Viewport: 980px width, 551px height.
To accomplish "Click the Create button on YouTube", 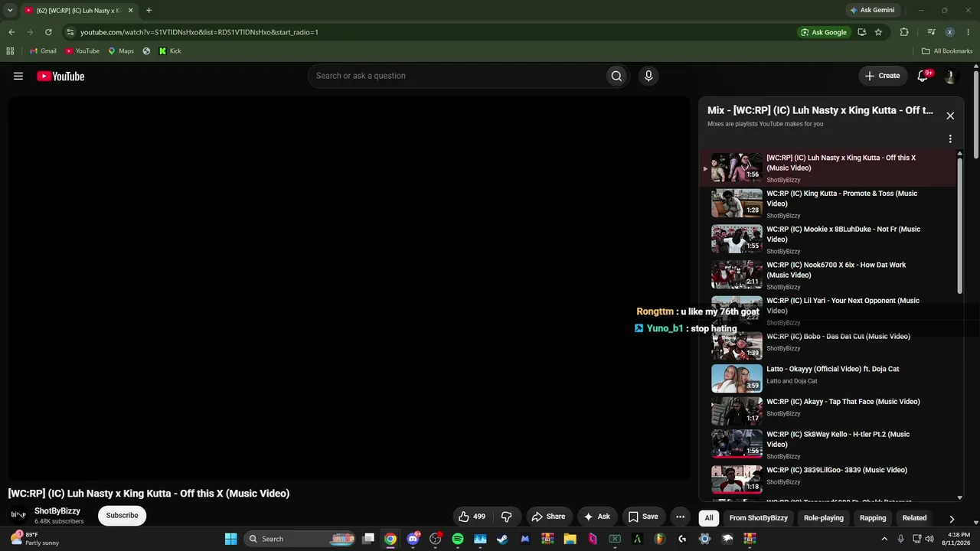I will 882,76.
